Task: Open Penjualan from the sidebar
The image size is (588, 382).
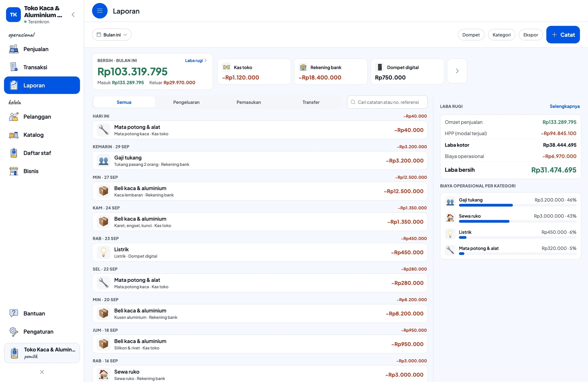Action: 42,49
